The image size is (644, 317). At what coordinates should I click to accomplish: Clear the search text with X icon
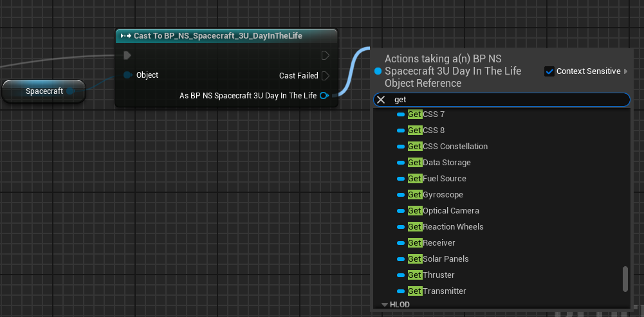(381, 100)
